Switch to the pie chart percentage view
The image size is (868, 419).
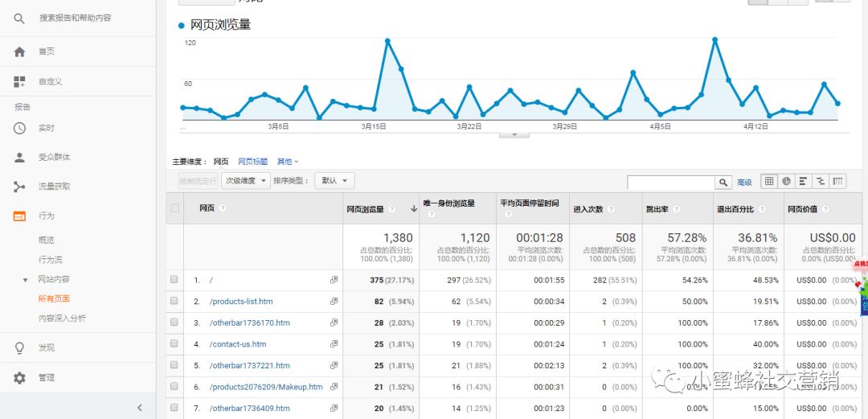click(786, 181)
